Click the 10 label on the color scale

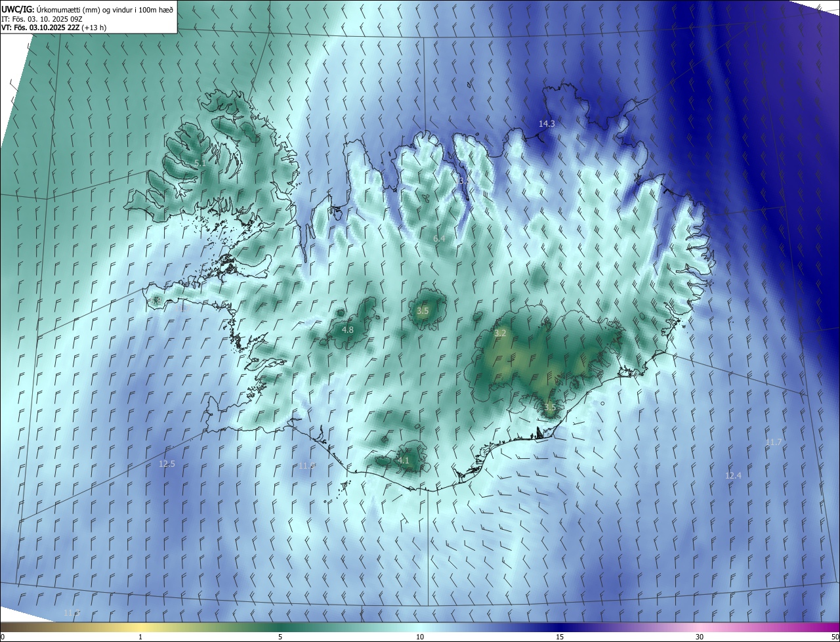(x=420, y=637)
